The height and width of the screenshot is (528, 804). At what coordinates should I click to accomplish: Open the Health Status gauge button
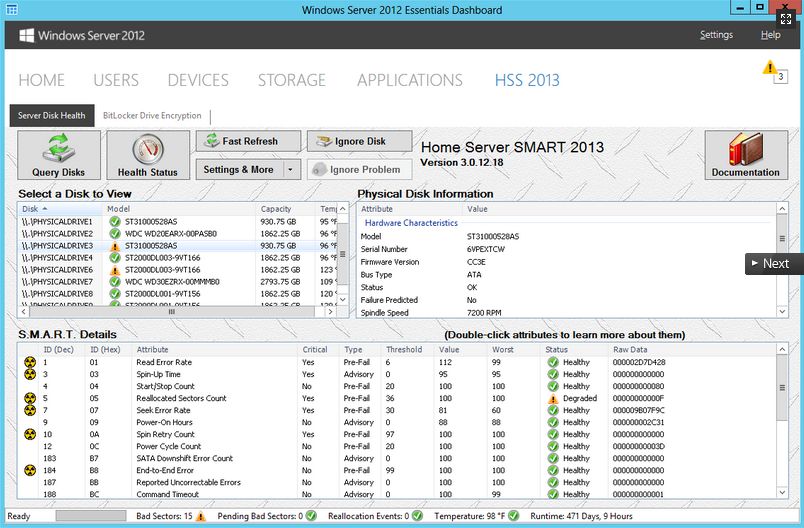pyautogui.click(x=147, y=156)
